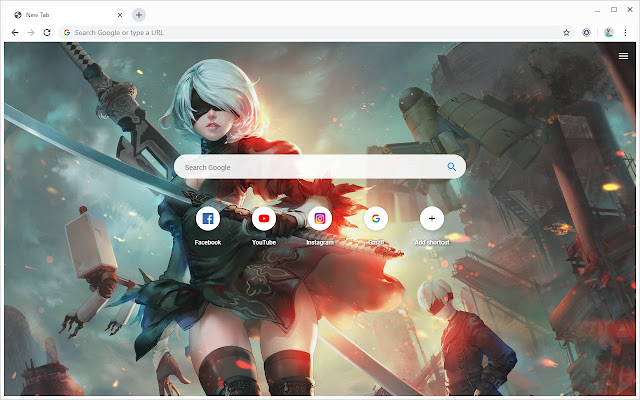The height and width of the screenshot is (400, 640).
Task: Maximize the browser window
Action: 614,9
